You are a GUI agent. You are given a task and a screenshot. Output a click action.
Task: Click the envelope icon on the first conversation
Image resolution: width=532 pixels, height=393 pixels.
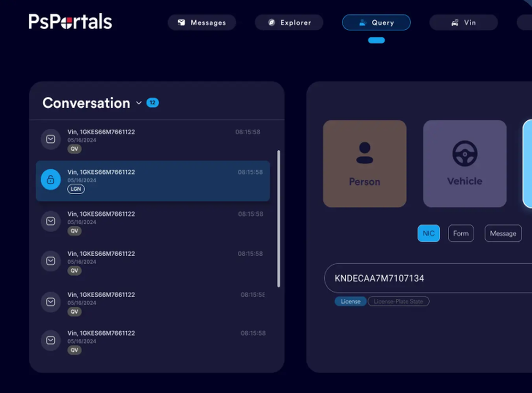(51, 139)
